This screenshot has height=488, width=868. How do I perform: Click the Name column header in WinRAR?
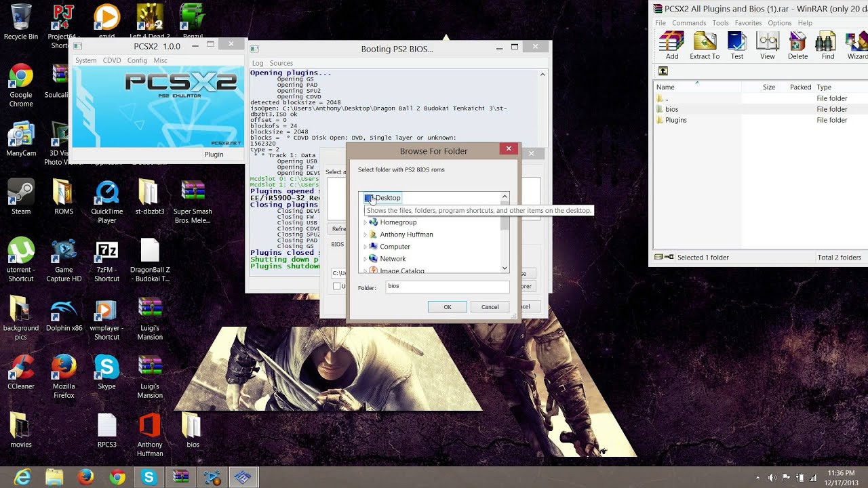point(698,87)
